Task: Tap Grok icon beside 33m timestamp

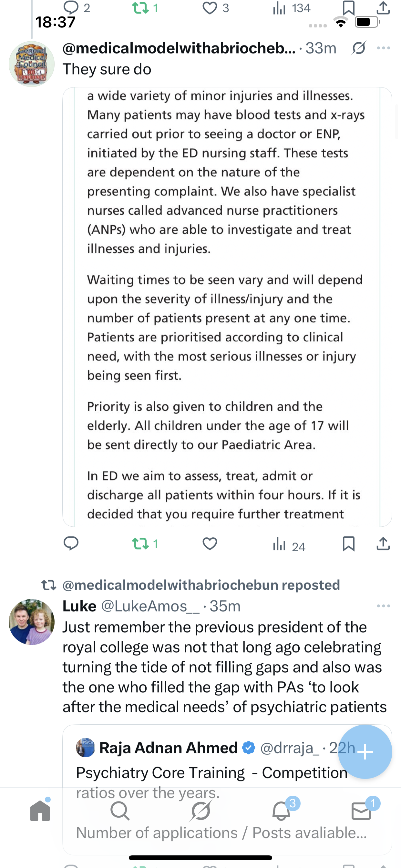Action: (358, 48)
